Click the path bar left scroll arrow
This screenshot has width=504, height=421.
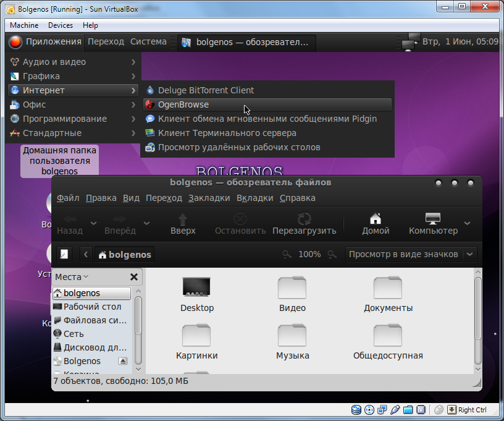click(x=86, y=255)
